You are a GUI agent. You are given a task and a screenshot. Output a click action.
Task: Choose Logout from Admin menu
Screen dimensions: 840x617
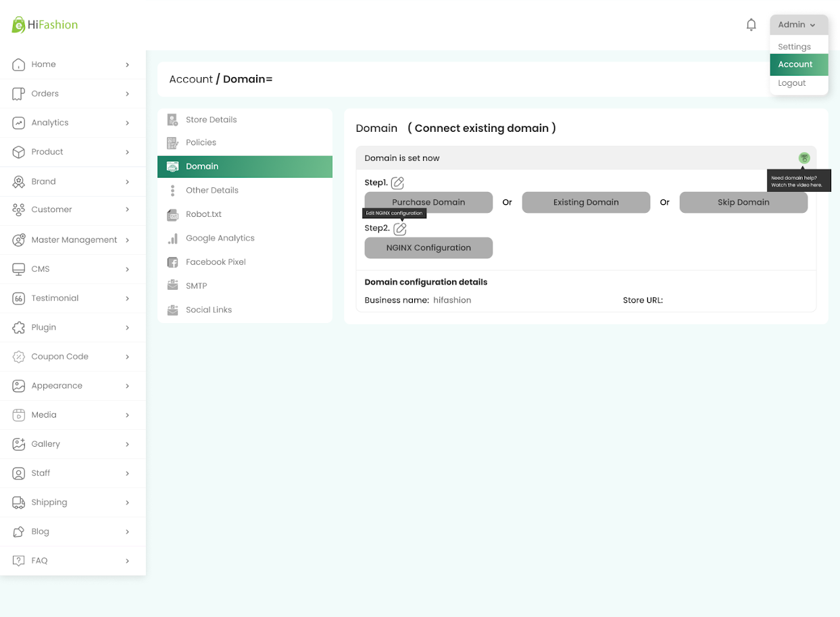click(792, 83)
